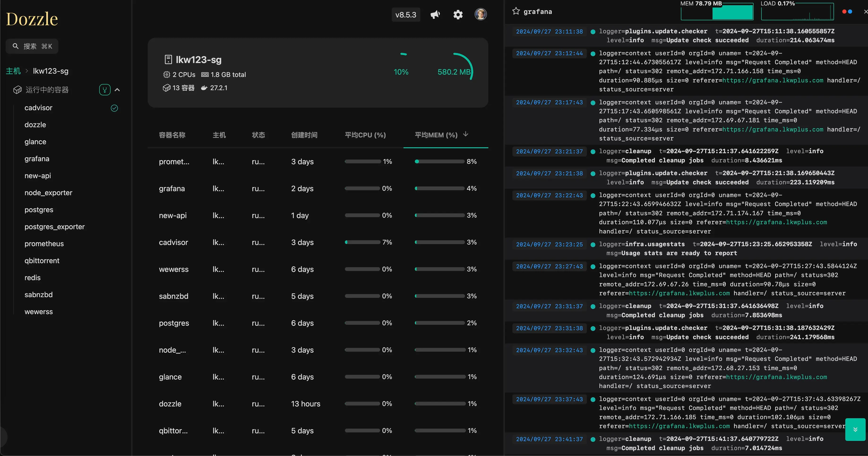Select sabnzbd in sidebar container list

coord(39,295)
